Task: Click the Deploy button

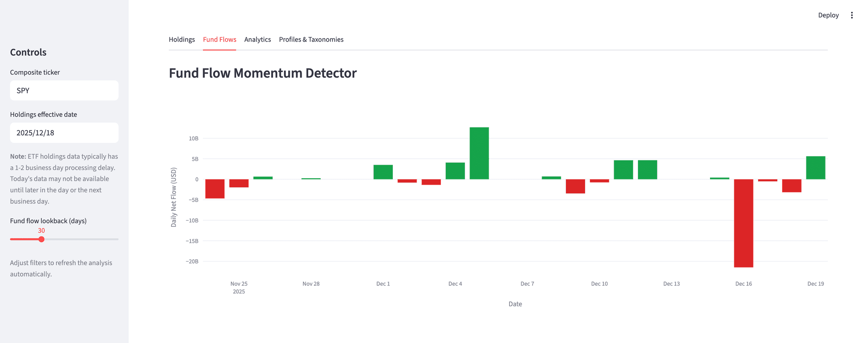Action: point(828,15)
